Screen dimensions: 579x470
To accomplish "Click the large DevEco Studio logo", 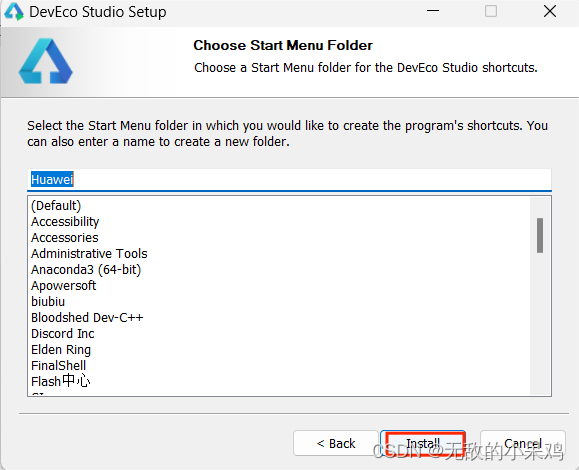I will click(x=46, y=61).
